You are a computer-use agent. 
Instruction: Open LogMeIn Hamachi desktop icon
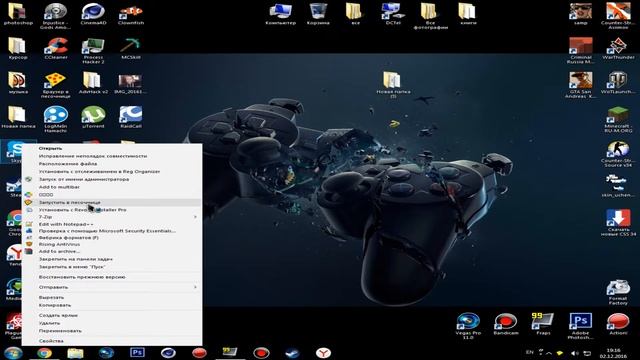pos(56,119)
